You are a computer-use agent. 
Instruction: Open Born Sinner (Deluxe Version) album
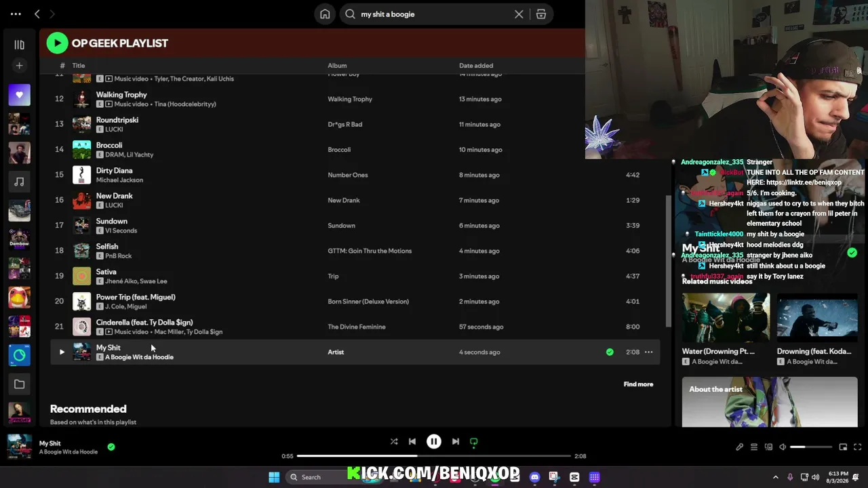368,302
